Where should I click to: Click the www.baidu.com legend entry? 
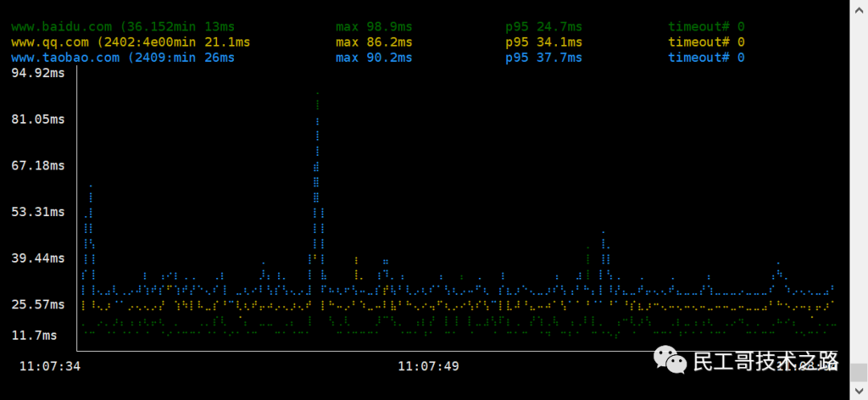[x=123, y=27]
